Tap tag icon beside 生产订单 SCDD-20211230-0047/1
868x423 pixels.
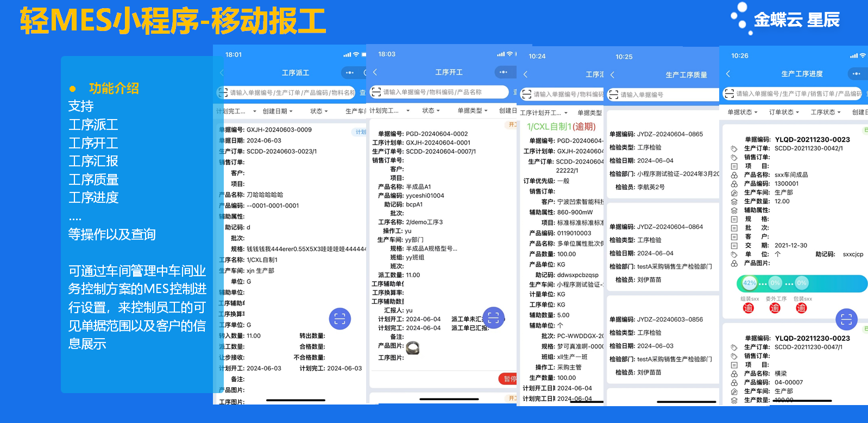tap(734, 347)
